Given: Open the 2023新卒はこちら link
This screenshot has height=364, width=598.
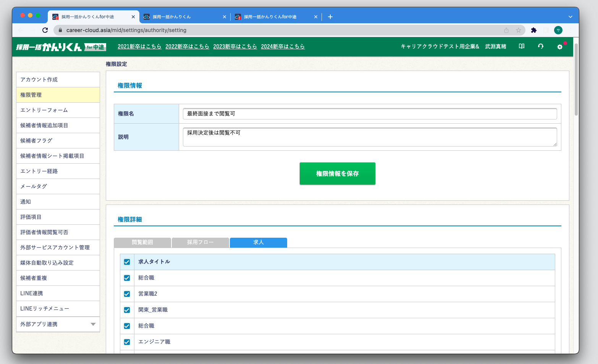Looking at the screenshot, I should pyautogui.click(x=235, y=47).
